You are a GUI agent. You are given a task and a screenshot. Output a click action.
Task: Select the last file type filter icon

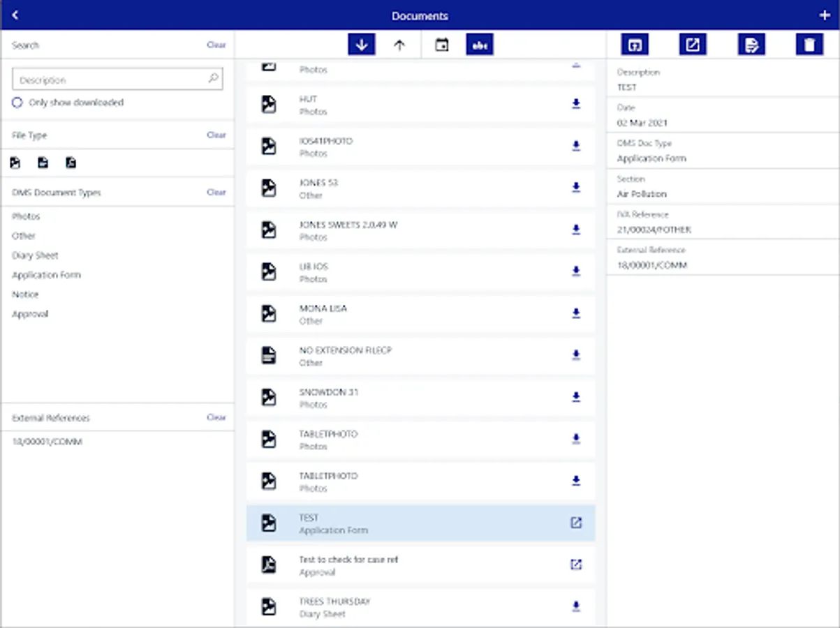(x=71, y=163)
